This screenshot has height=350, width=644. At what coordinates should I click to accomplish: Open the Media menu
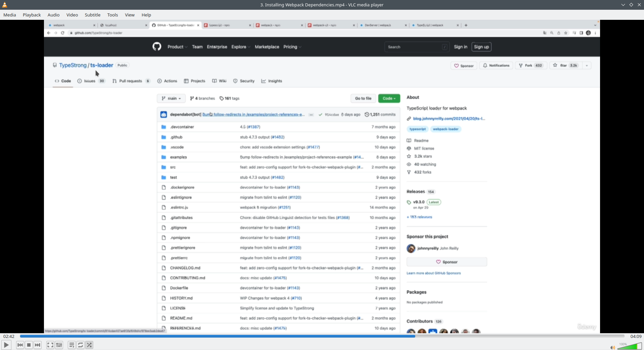[x=10, y=15]
